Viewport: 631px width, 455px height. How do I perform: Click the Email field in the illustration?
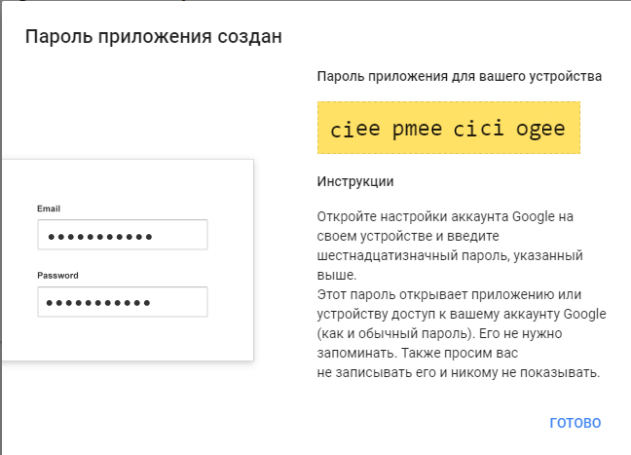(x=122, y=235)
